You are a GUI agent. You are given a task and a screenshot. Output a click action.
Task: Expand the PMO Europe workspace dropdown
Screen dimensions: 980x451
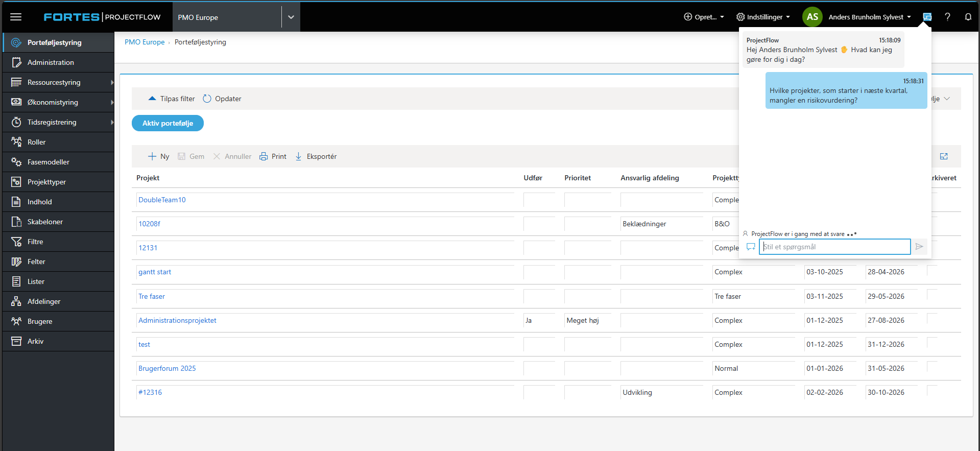click(x=291, y=17)
